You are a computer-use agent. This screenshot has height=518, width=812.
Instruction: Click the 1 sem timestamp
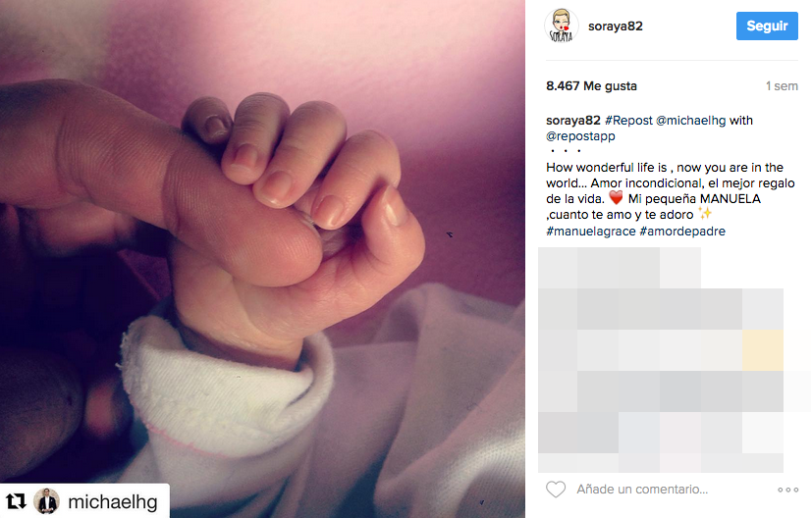click(782, 86)
